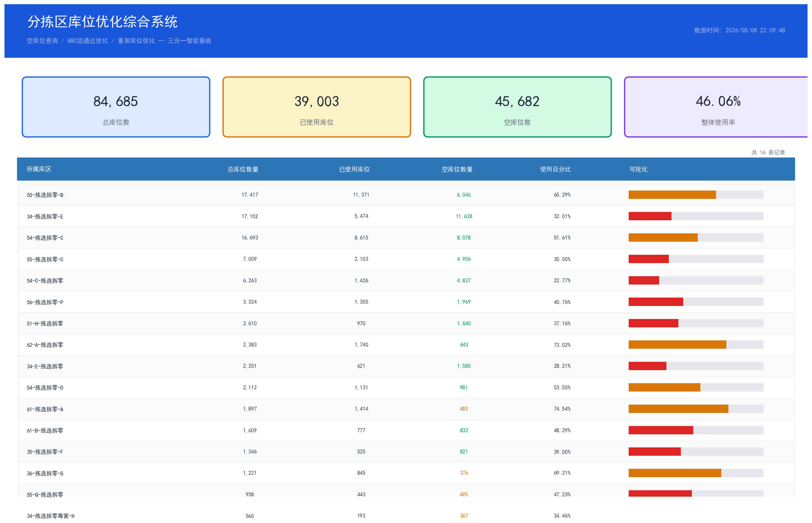
Task: Click the usage bar for 54-C-拣选拆零
Action: [x=695, y=280]
